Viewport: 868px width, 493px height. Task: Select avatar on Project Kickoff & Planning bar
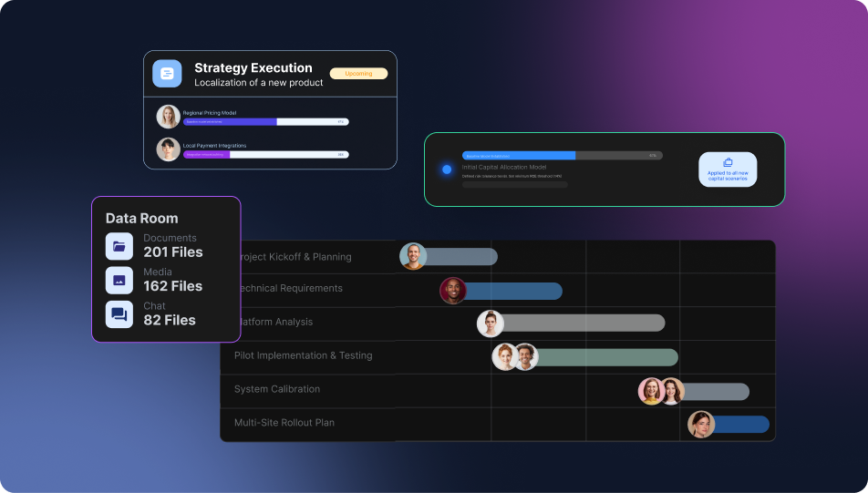point(413,257)
